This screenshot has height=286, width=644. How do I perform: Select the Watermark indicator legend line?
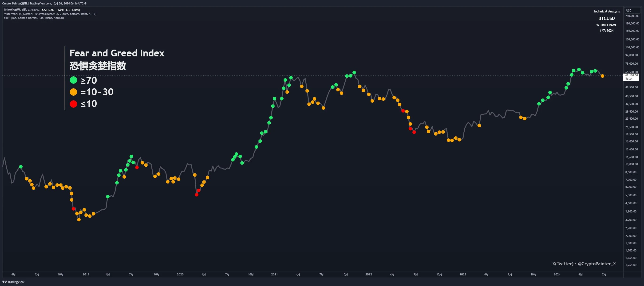pos(50,14)
